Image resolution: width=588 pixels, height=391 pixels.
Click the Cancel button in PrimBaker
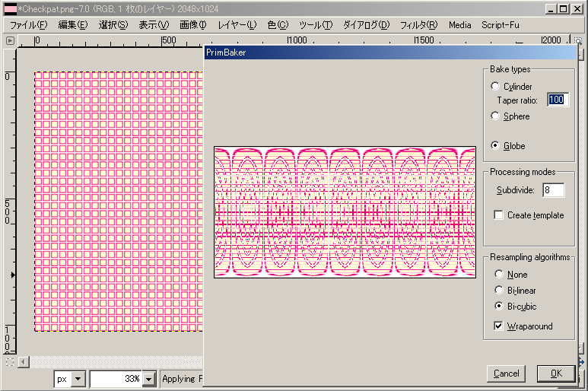click(x=506, y=374)
